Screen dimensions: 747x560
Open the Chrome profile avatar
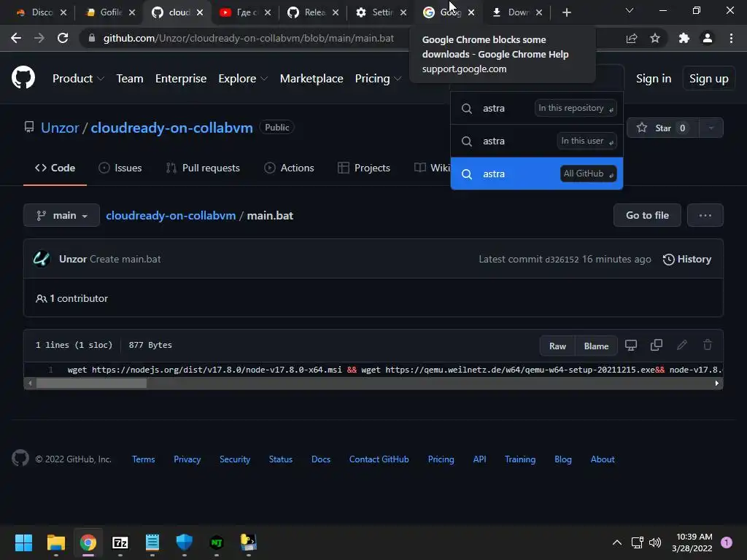pos(708,38)
